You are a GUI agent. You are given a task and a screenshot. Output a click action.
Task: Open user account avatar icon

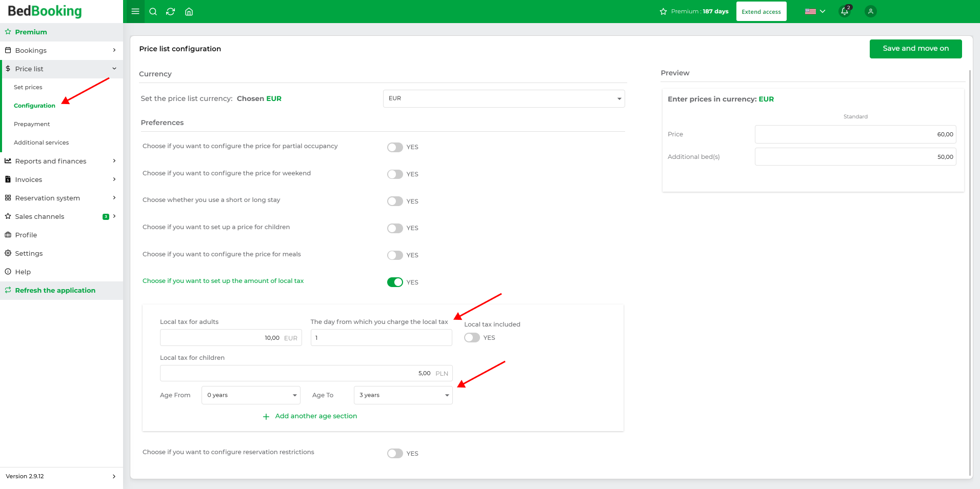(x=870, y=11)
